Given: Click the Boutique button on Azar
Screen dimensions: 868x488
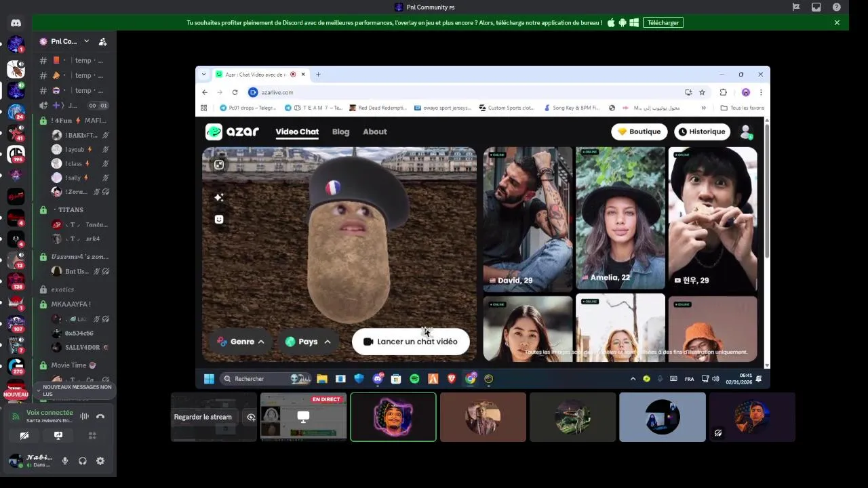Looking at the screenshot, I should click(639, 131).
